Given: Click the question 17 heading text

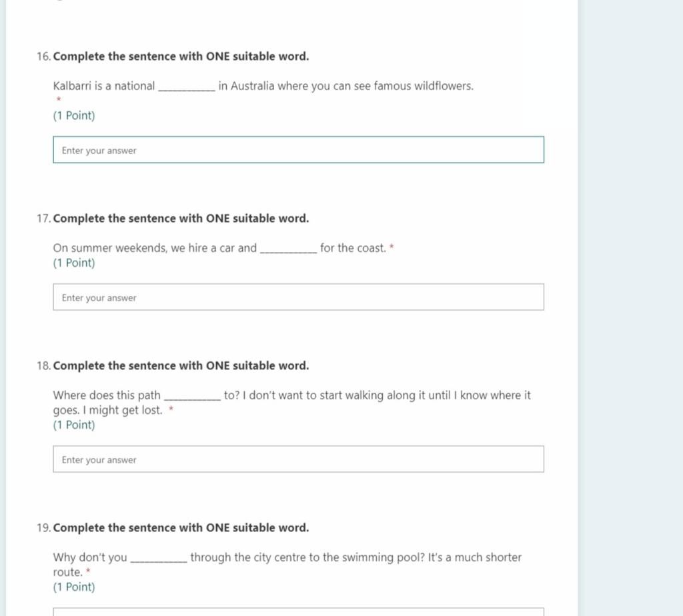Looking at the screenshot, I should click(181, 219).
